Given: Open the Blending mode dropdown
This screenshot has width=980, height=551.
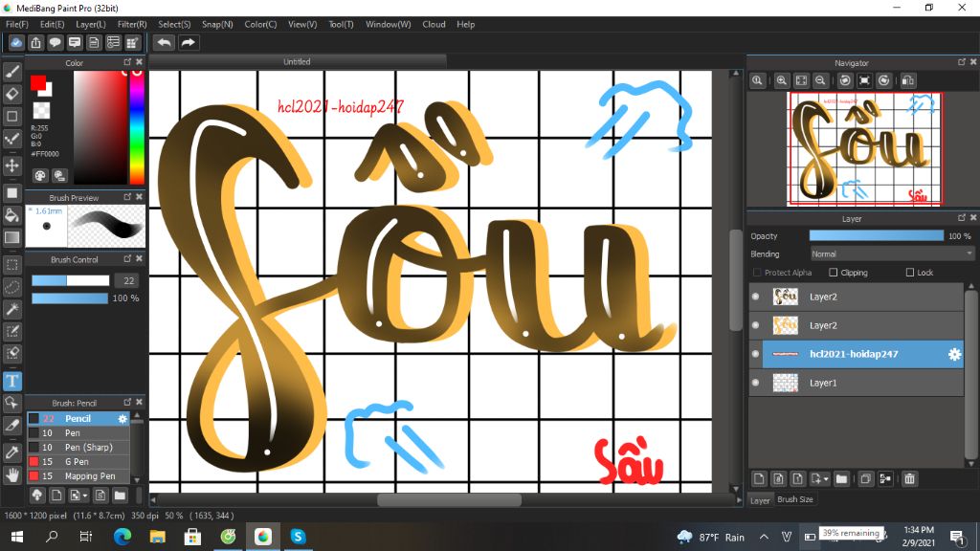Looking at the screenshot, I should click(x=892, y=254).
